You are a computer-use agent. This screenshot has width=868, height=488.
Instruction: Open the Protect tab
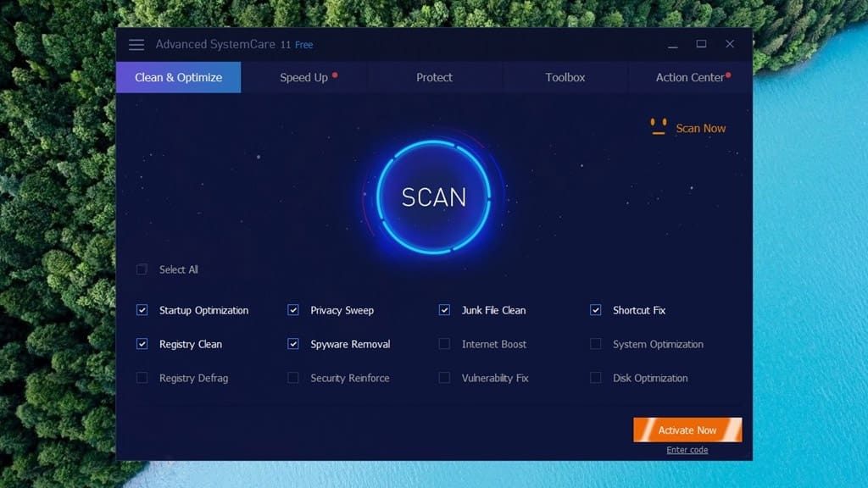tap(434, 77)
